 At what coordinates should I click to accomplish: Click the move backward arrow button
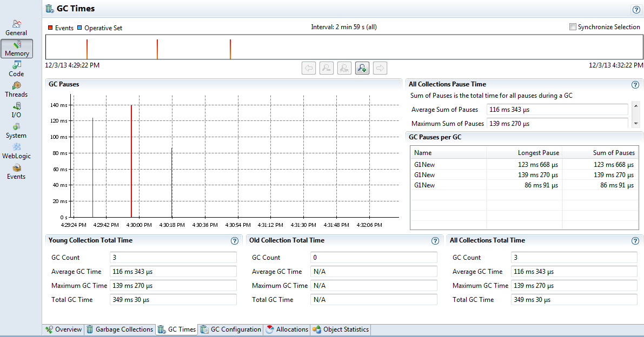point(308,68)
